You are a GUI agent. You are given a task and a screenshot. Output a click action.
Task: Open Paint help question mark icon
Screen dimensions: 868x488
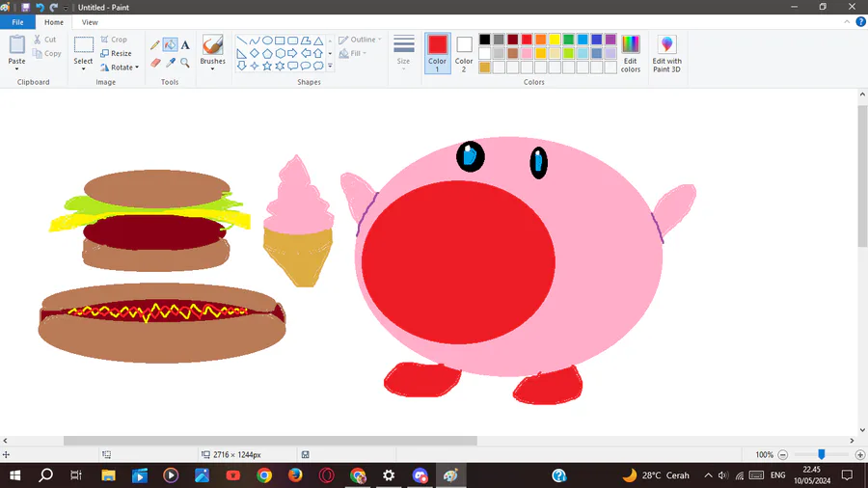click(861, 22)
